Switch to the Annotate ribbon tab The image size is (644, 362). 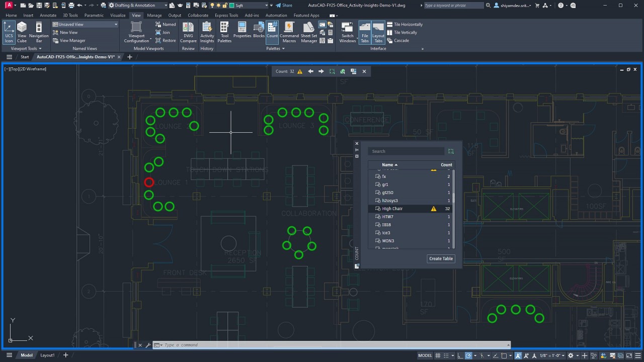[48, 15]
